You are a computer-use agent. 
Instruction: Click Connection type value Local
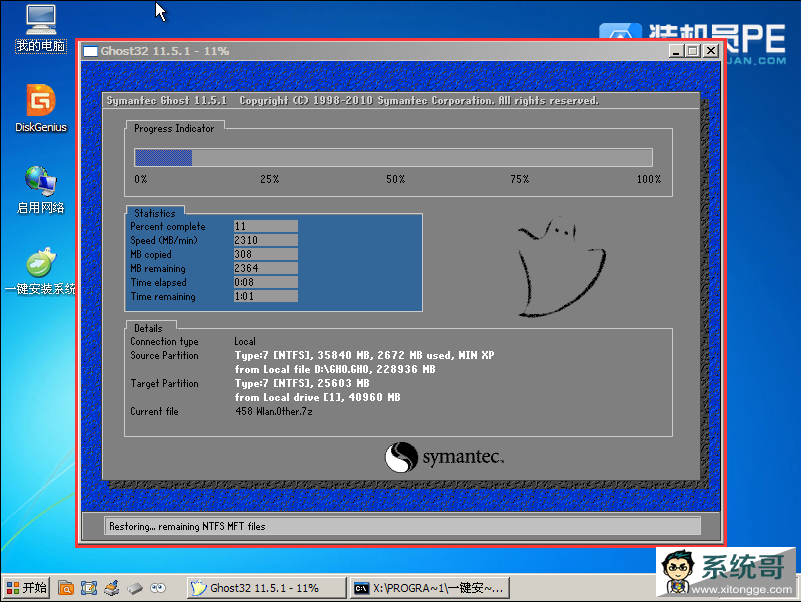tap(245, 341)
